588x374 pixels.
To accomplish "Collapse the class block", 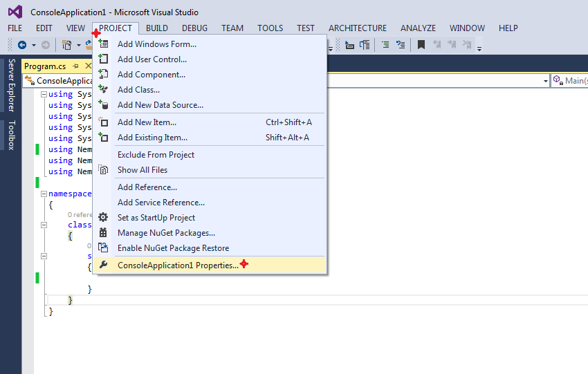I will [44, 225].
